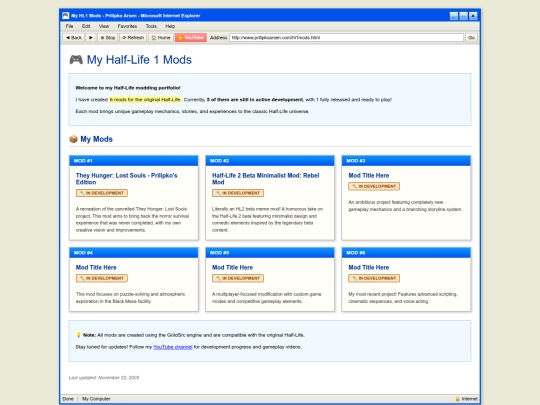Click the Stop toolbar button
Image resolution: width=540 pixels, height=405 pixels.
click(108, 38)
